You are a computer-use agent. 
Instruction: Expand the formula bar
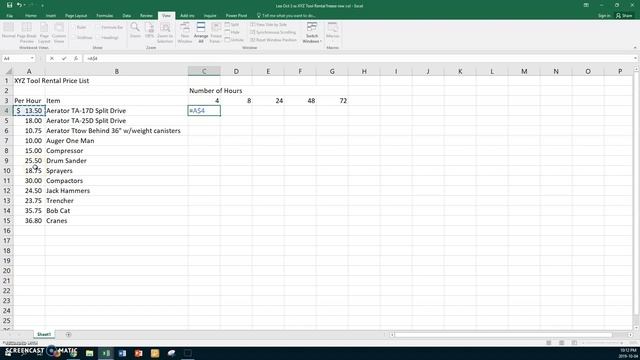[x=636, y=58]
